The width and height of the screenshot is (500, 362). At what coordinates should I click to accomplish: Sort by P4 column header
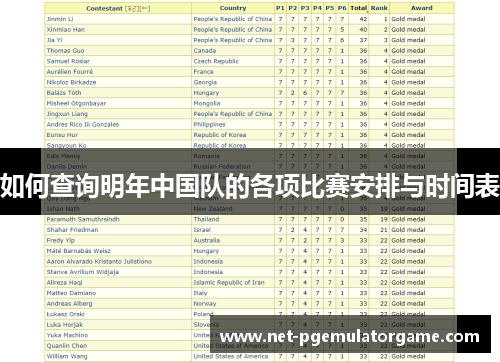317,8
